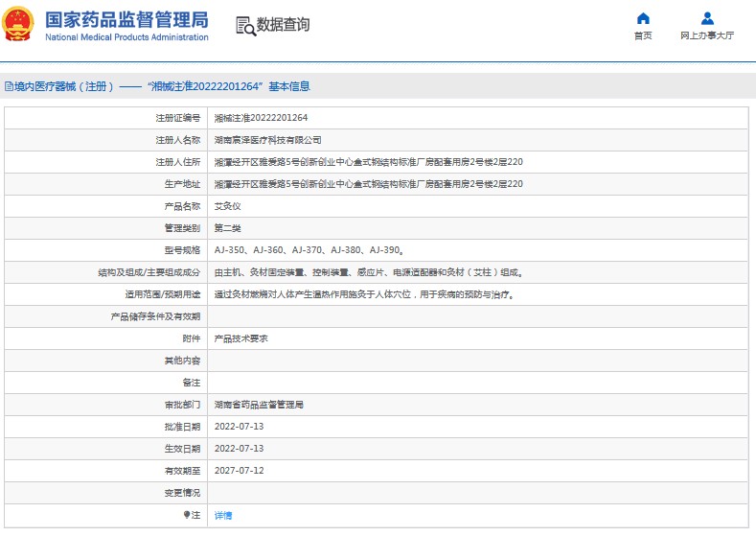756x536 pixels.
Task: Click National Medical Products Administration text
Action: pyautogui.click(x=126, y=37)
